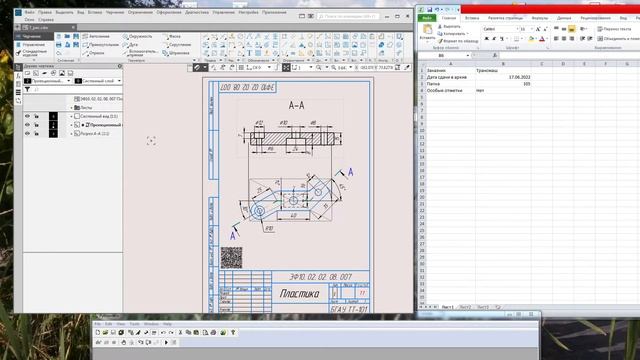Click the Вставить paste button in Excel

point(427,32)
